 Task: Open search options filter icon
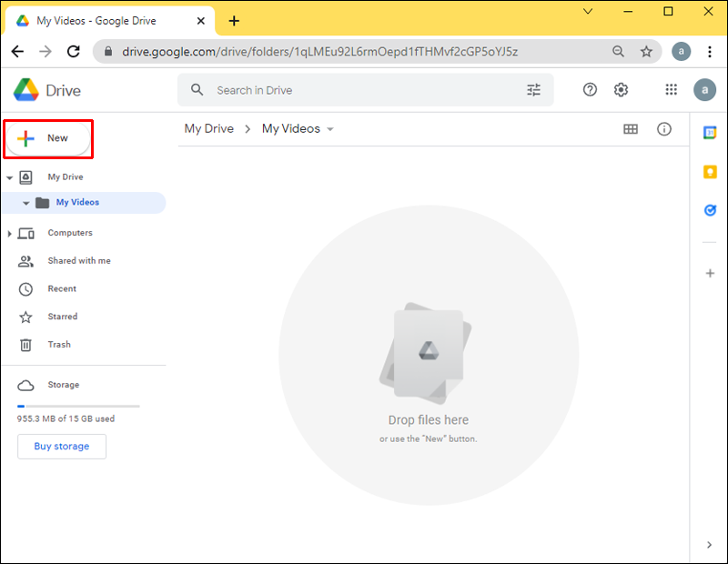click(533, 90)
